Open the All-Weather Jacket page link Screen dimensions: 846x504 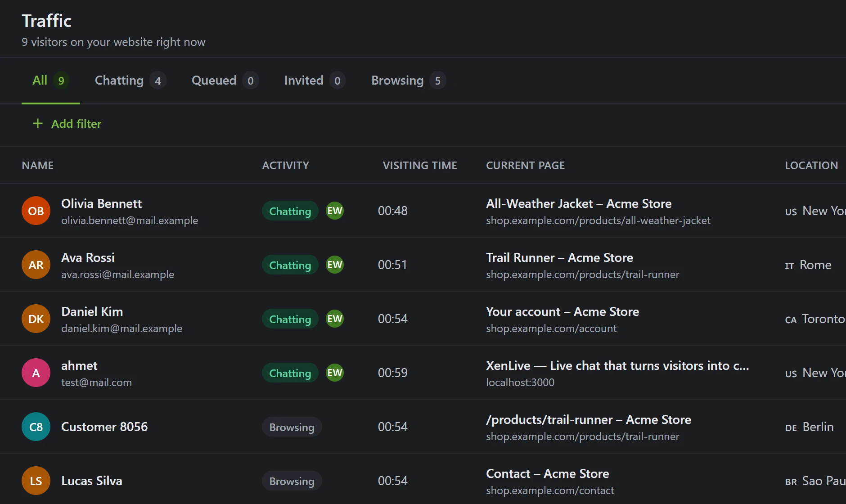click(x=579, y=204)
